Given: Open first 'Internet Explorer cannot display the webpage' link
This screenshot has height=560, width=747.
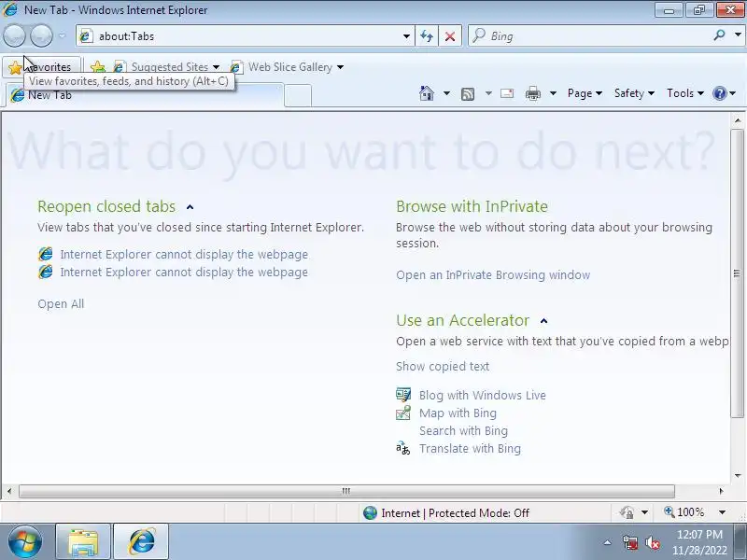Looking at the screenshot, I should click(184, 254).
